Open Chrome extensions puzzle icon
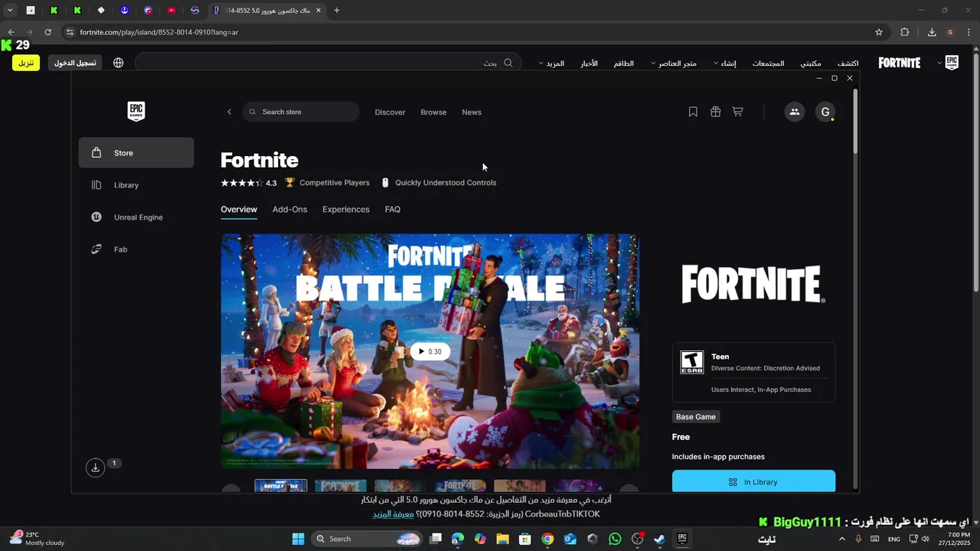This screenshot has width=980, height=551. pos(905,32)
